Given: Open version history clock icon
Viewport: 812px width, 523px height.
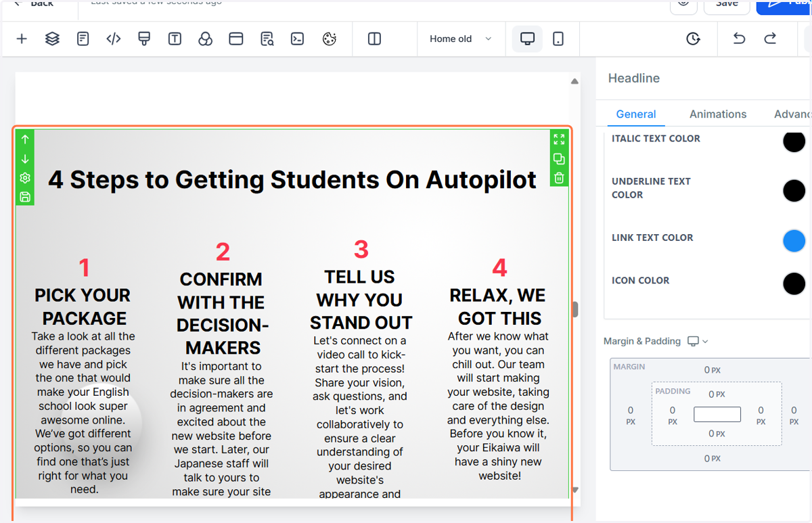Looking at the screenshot, I should pyautogui.click(x=693, y=39).
